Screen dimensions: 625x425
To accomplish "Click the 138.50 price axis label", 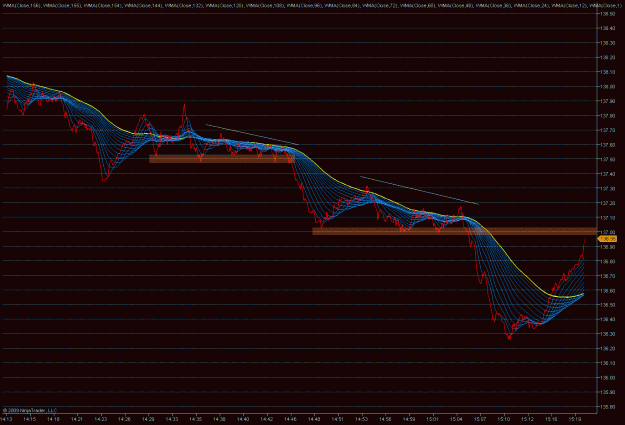I will coord(607,14).
